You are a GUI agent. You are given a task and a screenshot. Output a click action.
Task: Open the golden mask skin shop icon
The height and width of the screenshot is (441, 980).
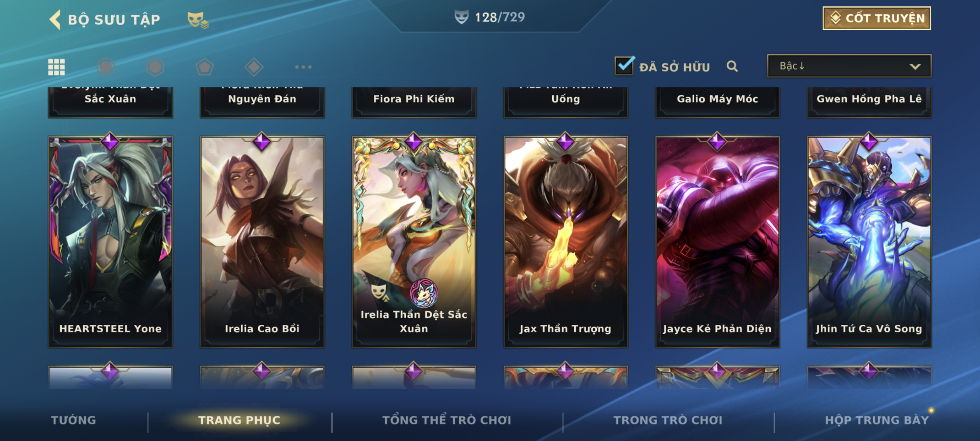(197, 20)
